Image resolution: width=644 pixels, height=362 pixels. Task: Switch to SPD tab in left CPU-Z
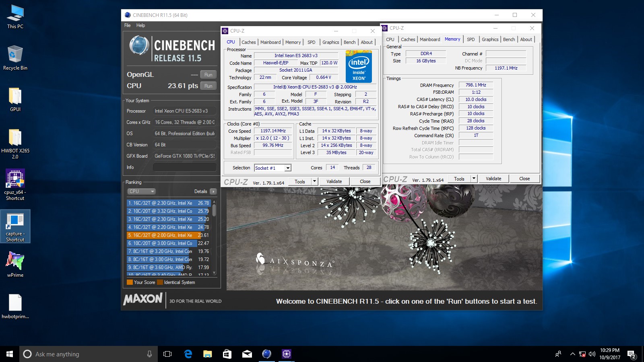312,42
